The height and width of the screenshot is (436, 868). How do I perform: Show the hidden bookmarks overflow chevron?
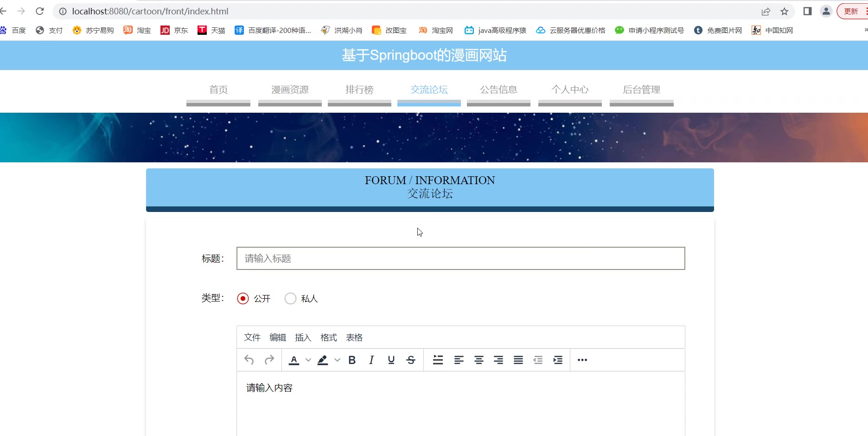pos(865,30)
